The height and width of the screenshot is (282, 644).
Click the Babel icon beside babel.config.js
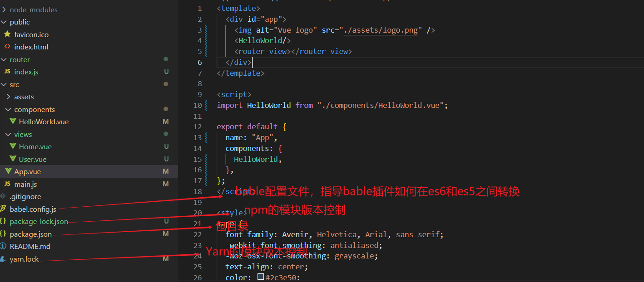3,209
